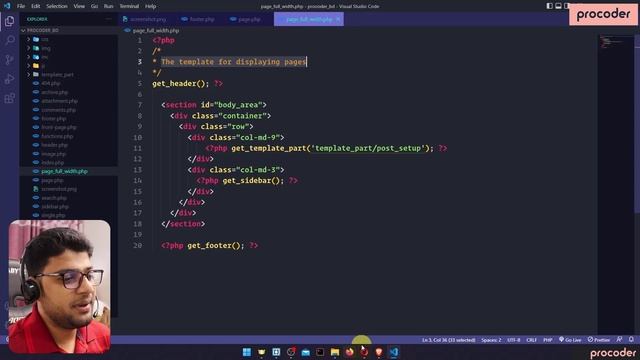Open sidebar.php in the explorer

pyautogui.click(x=68, y=207)
